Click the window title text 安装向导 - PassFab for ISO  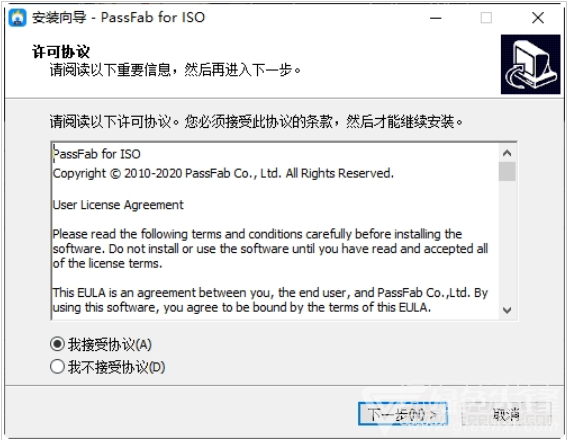click(119, 17)
